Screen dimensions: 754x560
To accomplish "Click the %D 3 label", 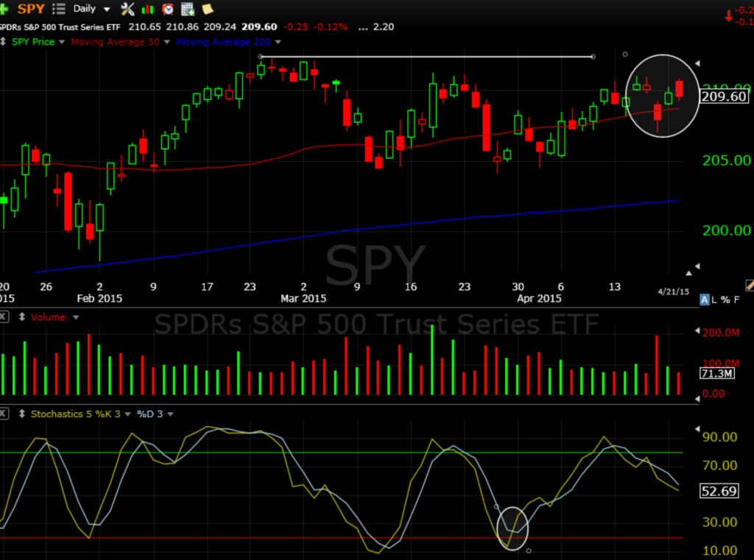I will pos(150,414).
